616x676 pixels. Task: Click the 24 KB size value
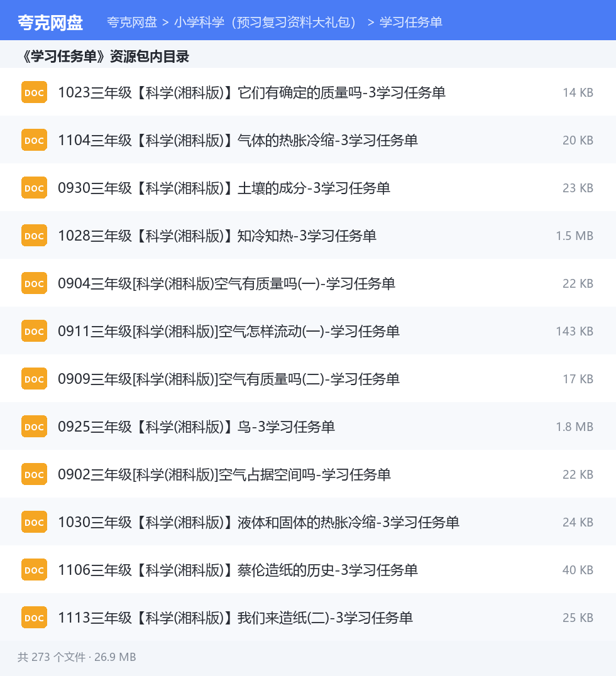[578, 522]
